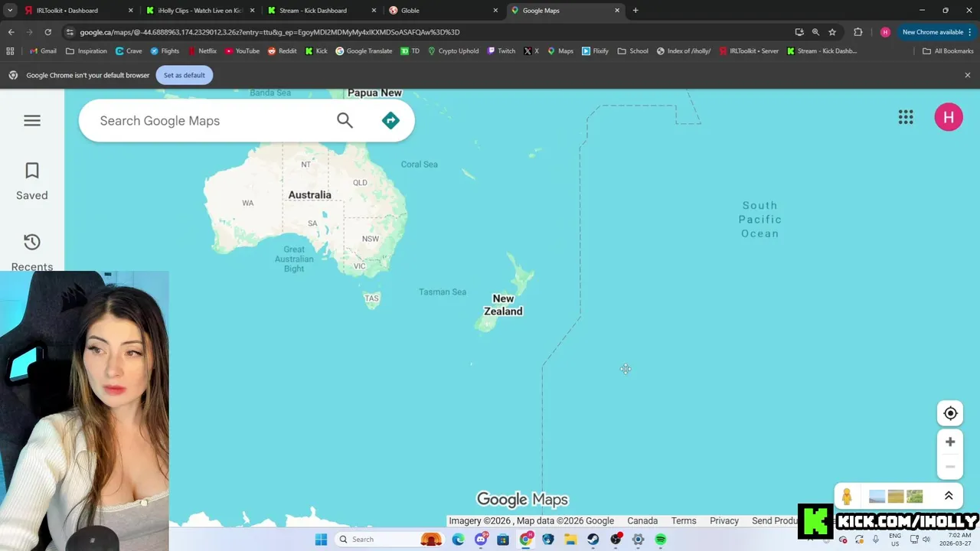Screen dimensions: 980x551
Task: Open the Crave bookmark
Action: (129, 51)
